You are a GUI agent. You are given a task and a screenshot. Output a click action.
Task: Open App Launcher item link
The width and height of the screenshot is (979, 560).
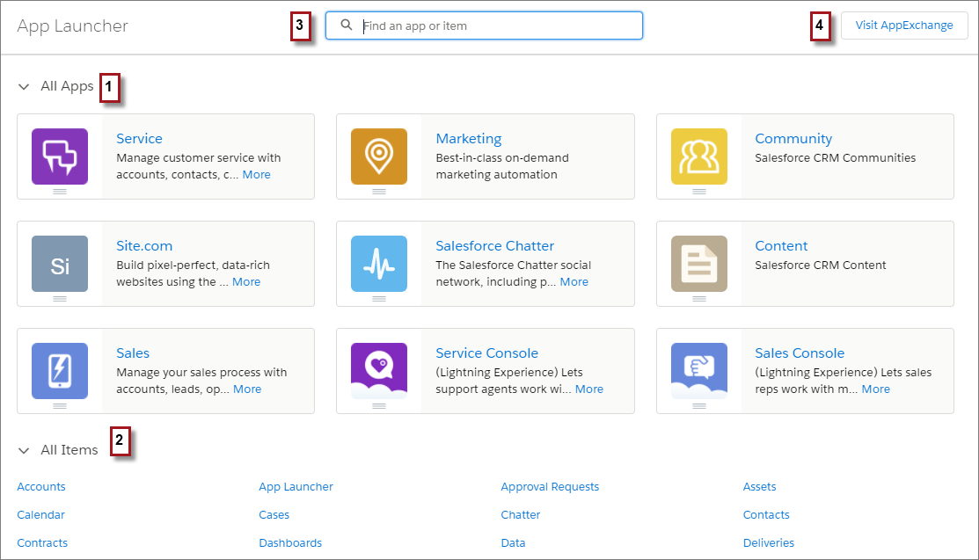point(296,487)
